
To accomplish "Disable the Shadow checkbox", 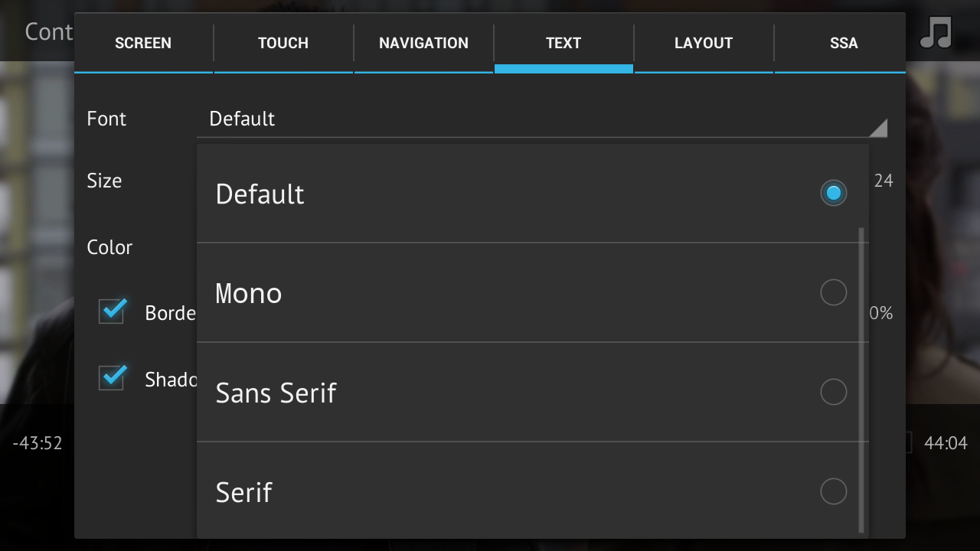I will pyautogui.click(x=113, y=377).
